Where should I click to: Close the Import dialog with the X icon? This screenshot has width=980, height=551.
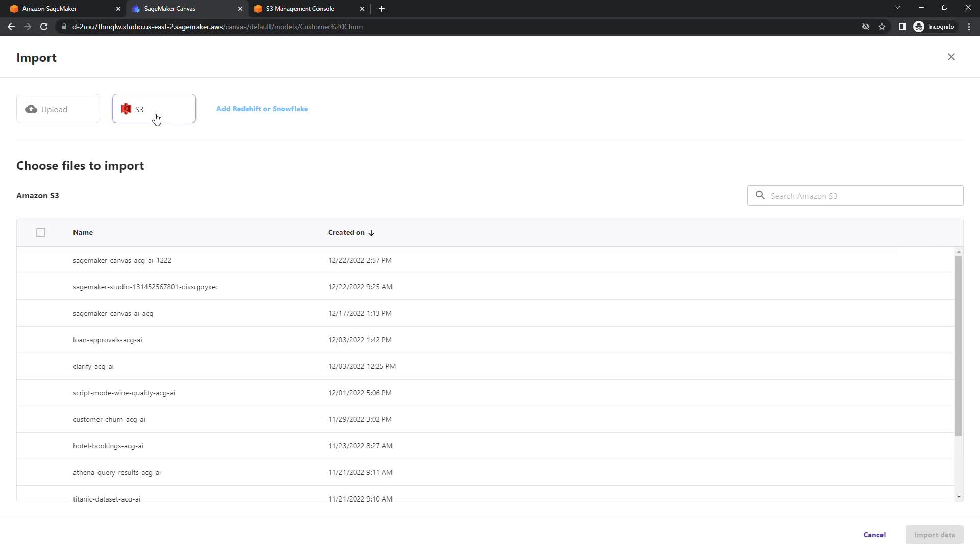pos(951,57)
